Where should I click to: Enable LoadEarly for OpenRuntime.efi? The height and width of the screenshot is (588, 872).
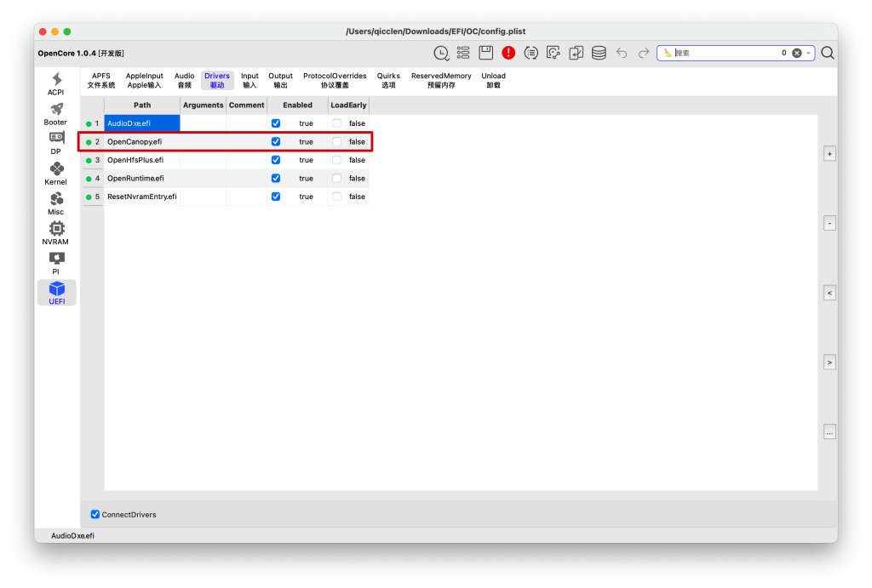tap(337, 179)
